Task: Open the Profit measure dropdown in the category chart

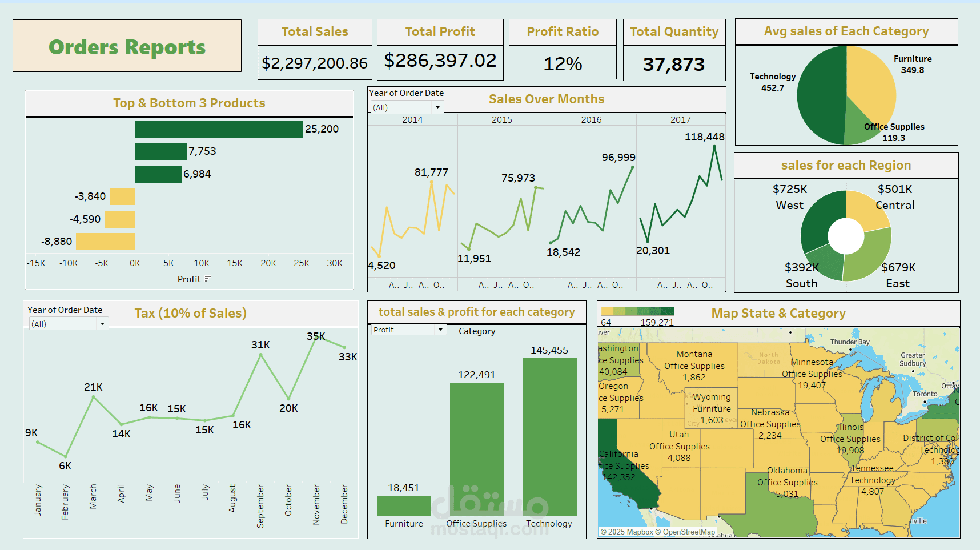Action: click(409, 330)
